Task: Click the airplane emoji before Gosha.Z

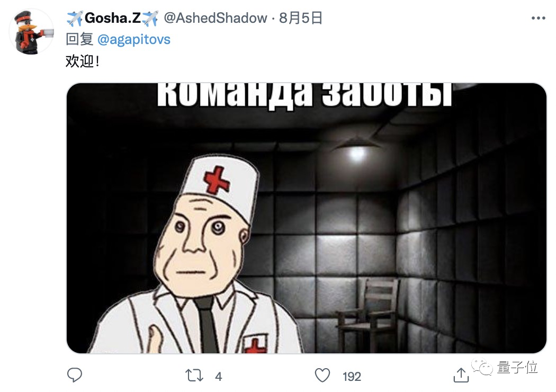Action: click(75, 18)
